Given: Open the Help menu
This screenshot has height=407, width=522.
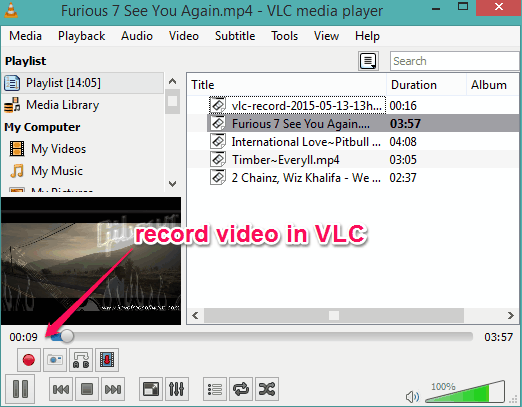Looking at the screenshot, I should click(367, 36).
